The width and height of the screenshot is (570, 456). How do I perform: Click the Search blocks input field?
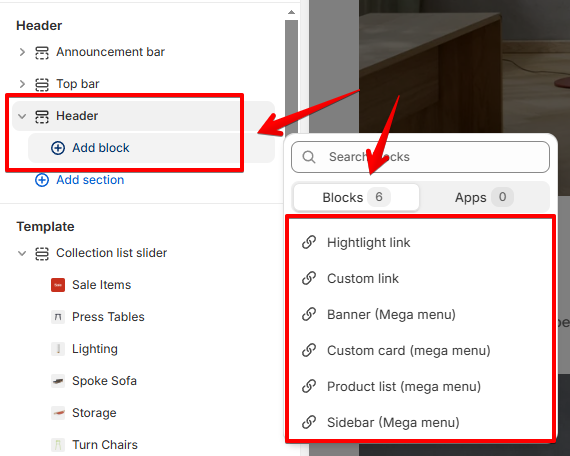420,157
